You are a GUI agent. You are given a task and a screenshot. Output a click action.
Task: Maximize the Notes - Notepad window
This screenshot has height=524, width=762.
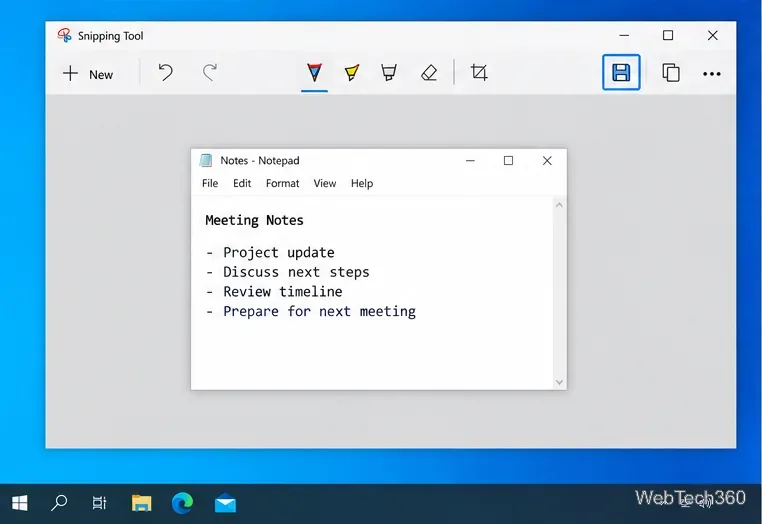(x=508, y=160)
